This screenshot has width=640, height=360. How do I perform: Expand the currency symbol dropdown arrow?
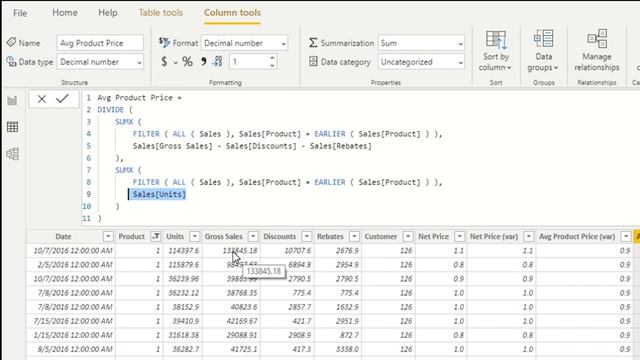tap(176, 62)
